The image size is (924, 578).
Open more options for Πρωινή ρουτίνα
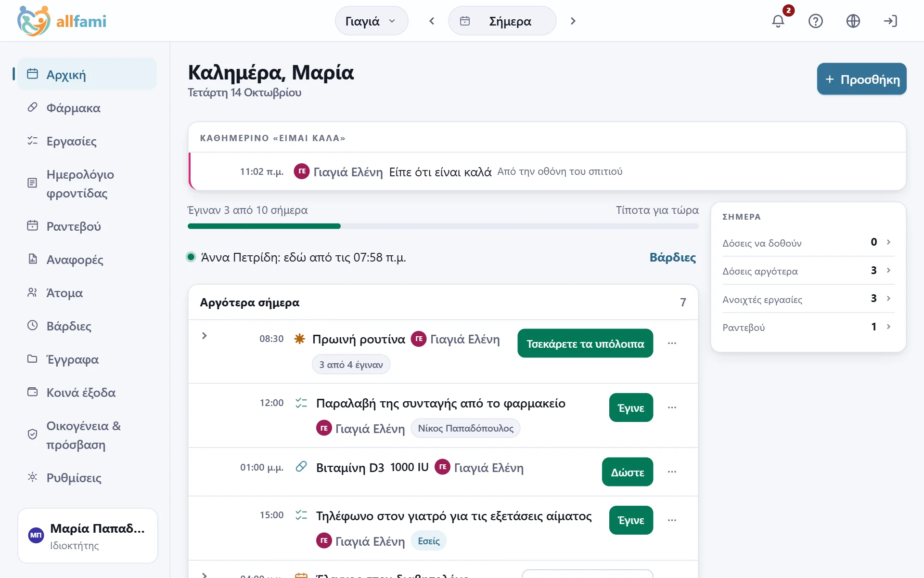tap(672, 343)
